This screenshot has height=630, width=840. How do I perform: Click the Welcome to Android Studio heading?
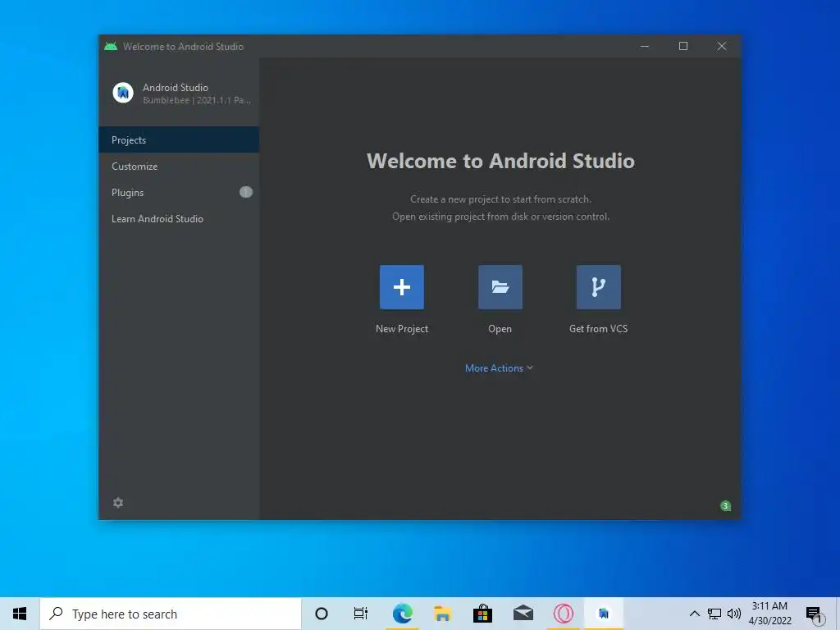pos(500,161)
